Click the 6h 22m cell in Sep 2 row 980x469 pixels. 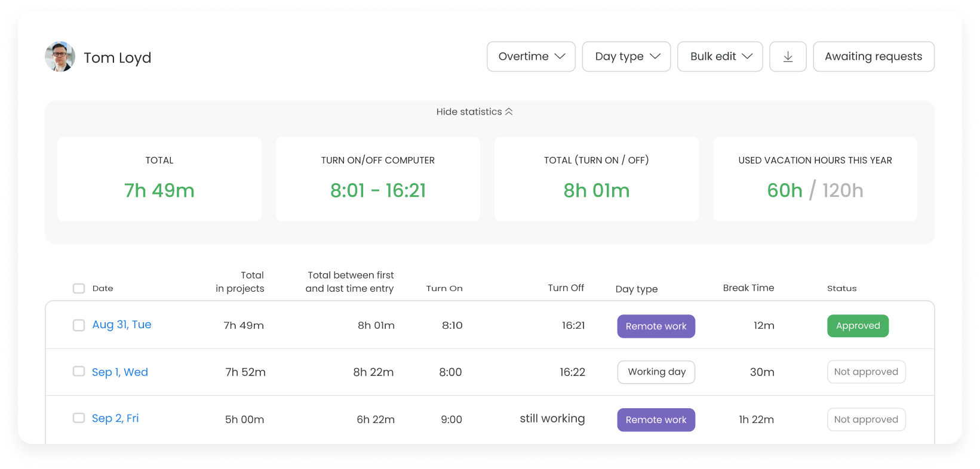376,419
